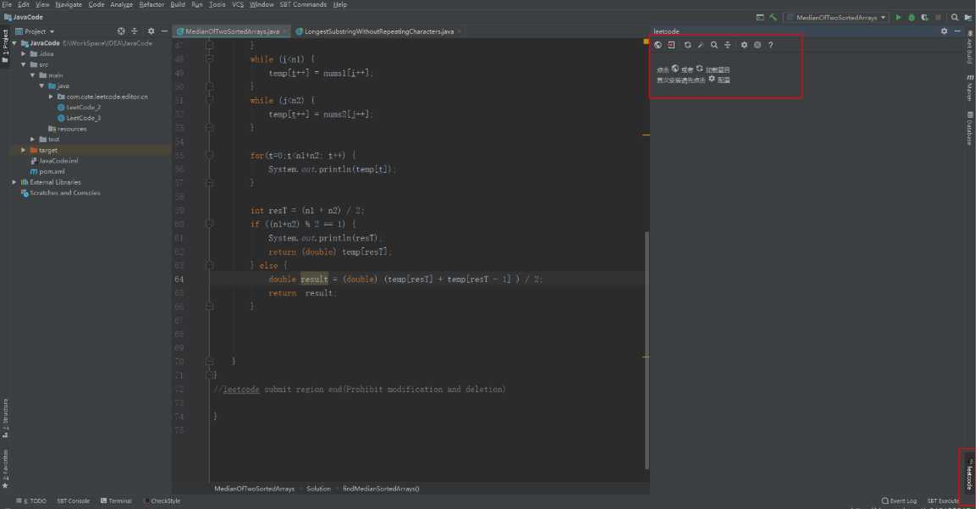
Task: Collapse the main folder
Action: [32, 75]
